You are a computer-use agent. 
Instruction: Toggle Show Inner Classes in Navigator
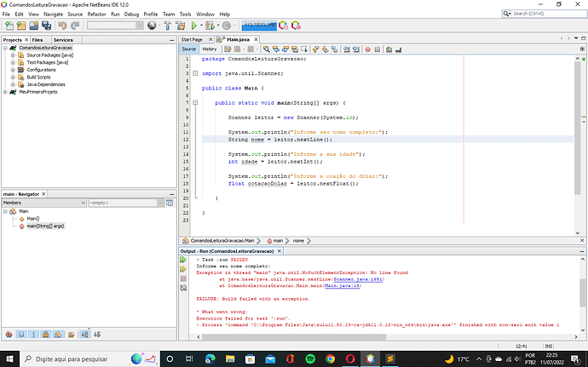[x=58, y=335]
